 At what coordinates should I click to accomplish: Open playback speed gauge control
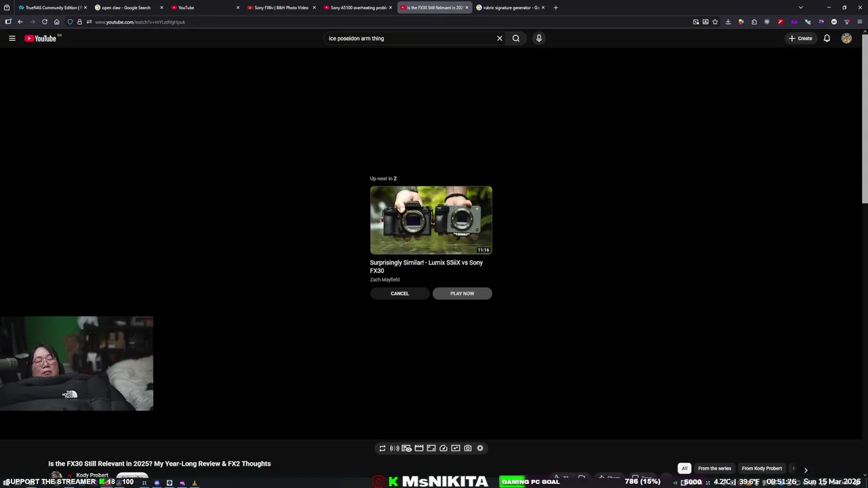[443, 448]
